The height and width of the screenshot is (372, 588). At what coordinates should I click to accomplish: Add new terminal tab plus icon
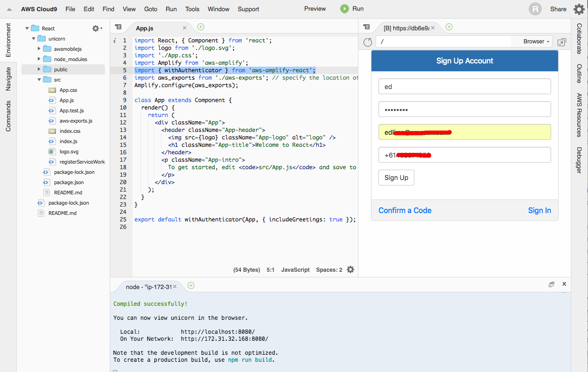[191, 286]
